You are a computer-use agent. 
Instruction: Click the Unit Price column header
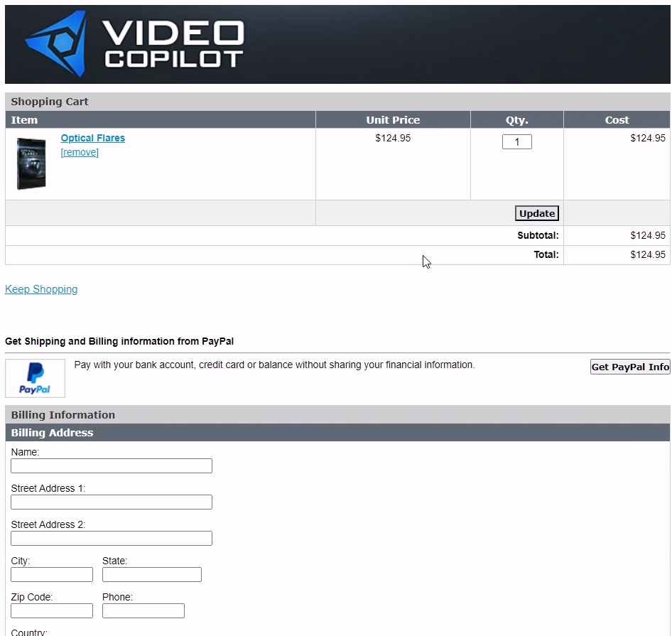[x=393, y=119]
